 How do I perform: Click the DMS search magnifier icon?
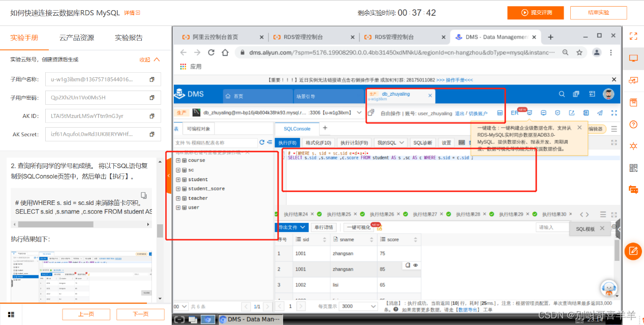[x=562, y=94]
